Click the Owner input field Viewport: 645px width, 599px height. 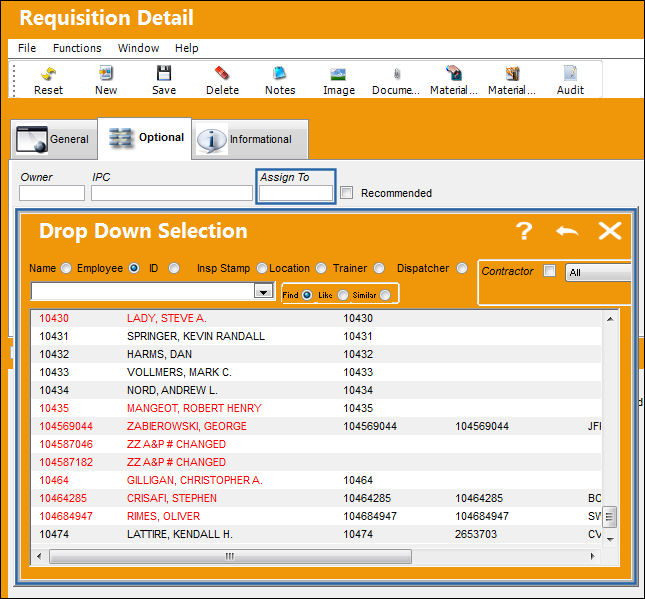coord(52,193)
